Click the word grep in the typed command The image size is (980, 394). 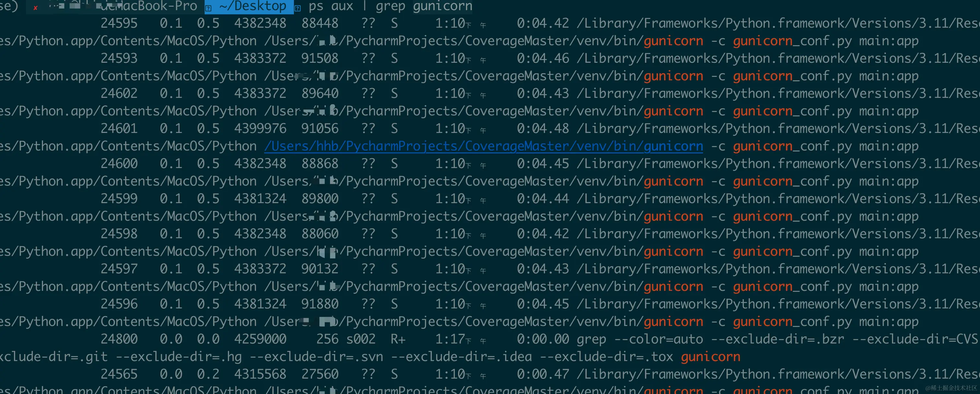391,6
